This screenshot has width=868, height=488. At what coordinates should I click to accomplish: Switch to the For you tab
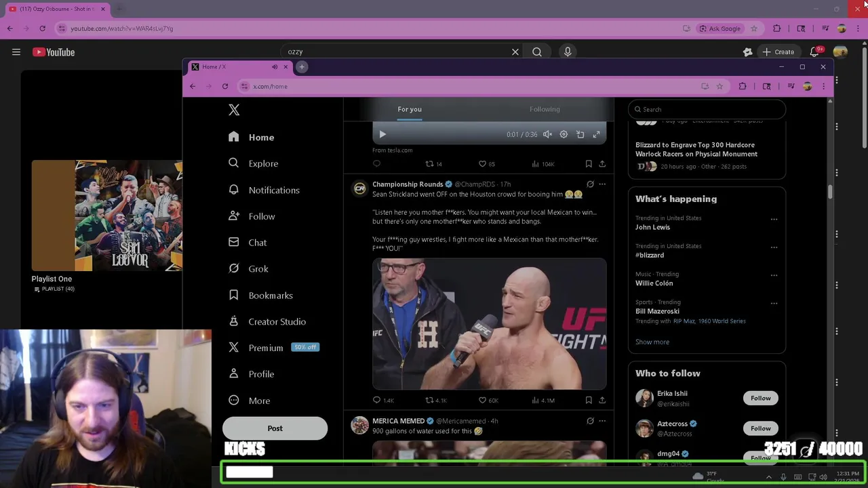(410, 109)
